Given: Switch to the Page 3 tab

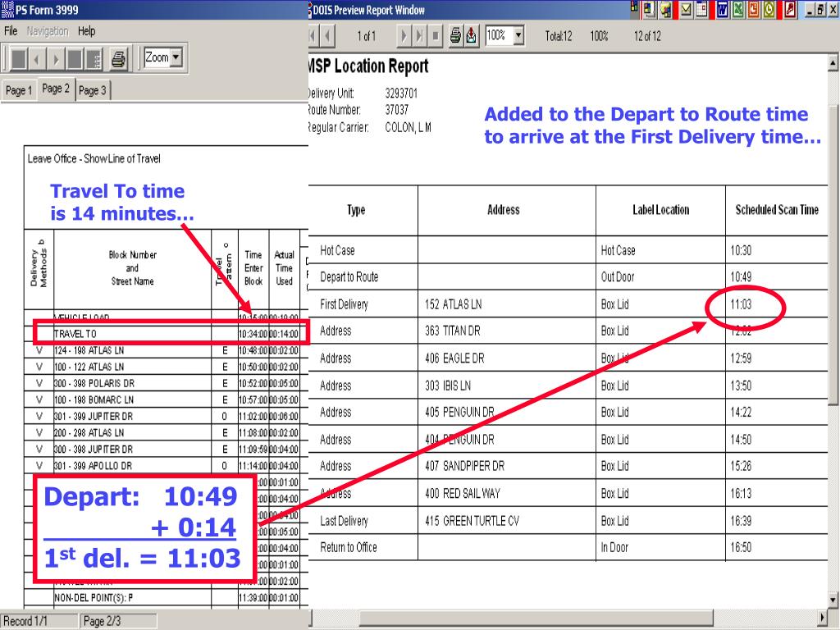Looking at the screenshot, I should point(93,90).
